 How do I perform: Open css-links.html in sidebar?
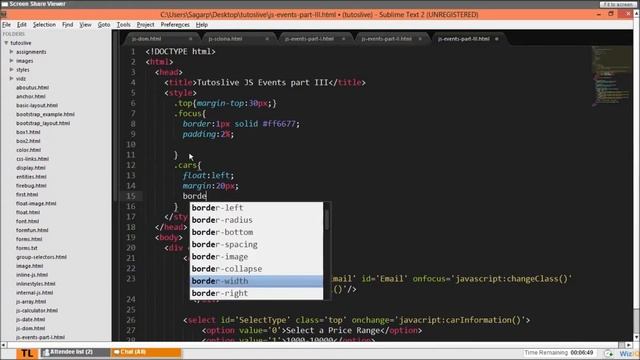(32, 159)
